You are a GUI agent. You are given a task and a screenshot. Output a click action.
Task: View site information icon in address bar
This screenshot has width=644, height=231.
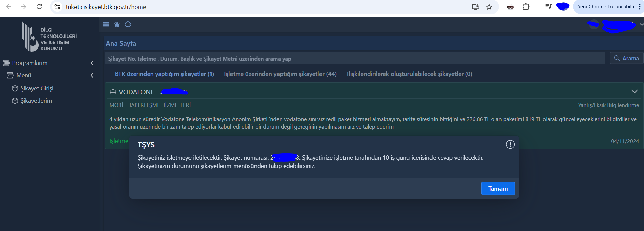[58, 7]
